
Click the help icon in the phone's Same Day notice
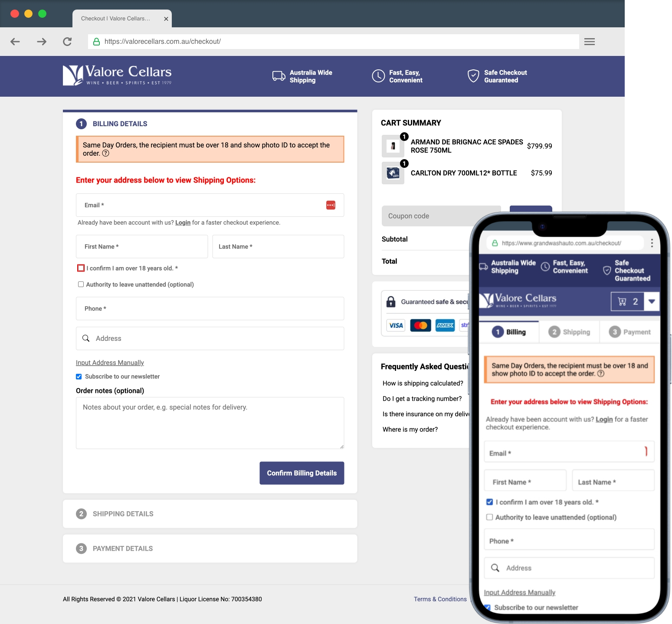(x=601, y=374)
